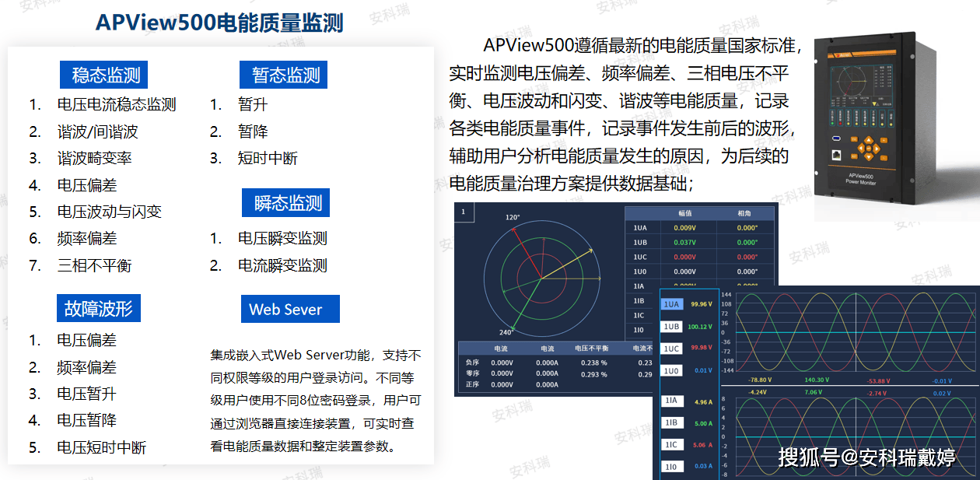The height and width of the screenshot is (480, 980).
Task: Click list item 电流瞬变监测
Action: click(x=282, y=265)
